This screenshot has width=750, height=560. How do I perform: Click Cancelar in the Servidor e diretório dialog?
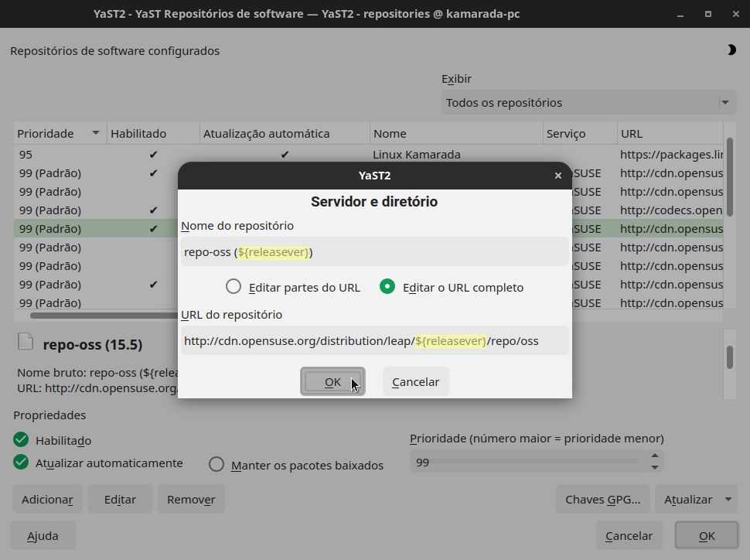click(416, 381)
